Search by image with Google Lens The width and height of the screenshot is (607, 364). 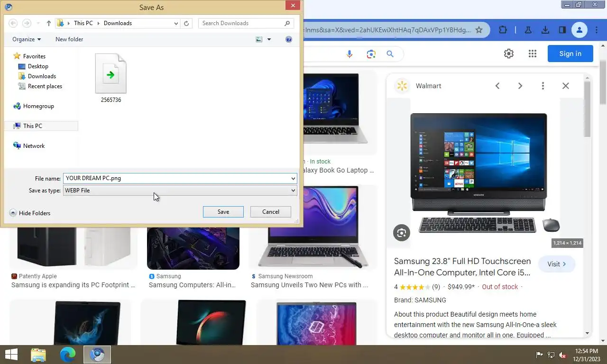[x=371, y=54]
